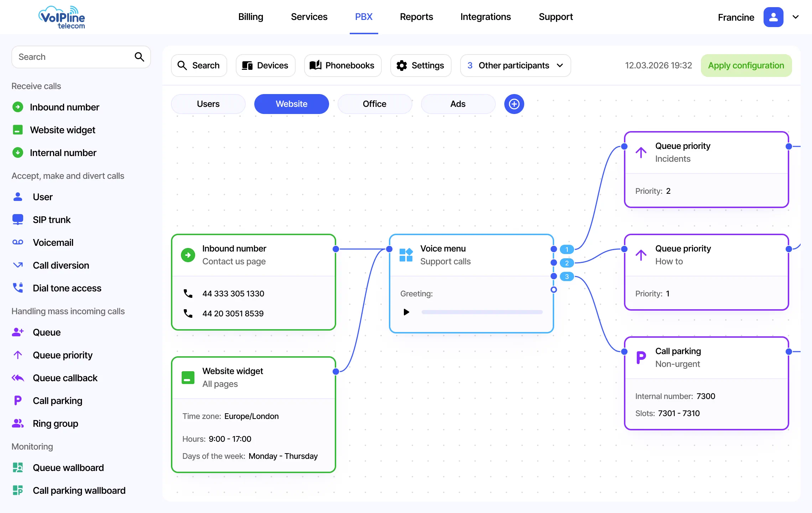Go to Integrations section
This screenshot has height=513, width=812.
click(485, 17)
